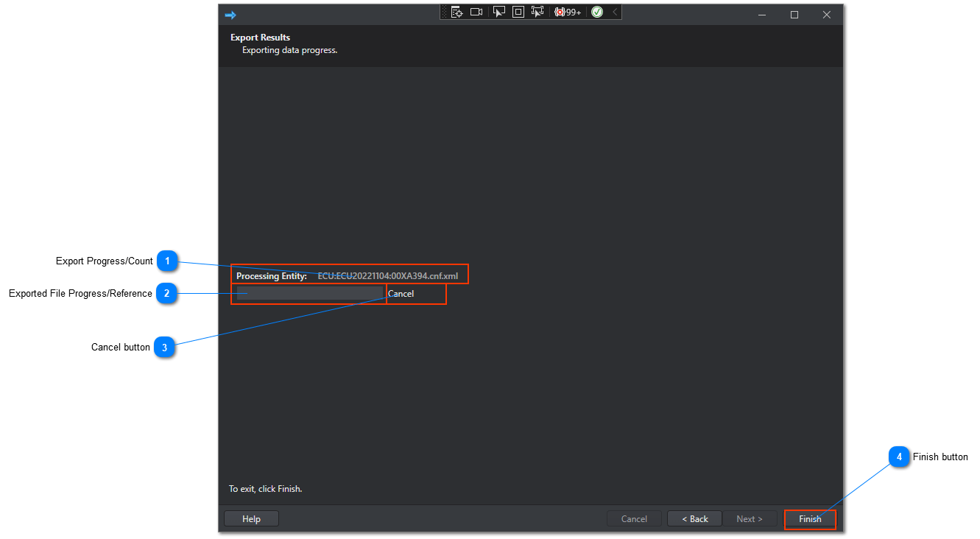Grab the debug toolbar dotted drag handle
980x539 pixels.
pos(445,12)
